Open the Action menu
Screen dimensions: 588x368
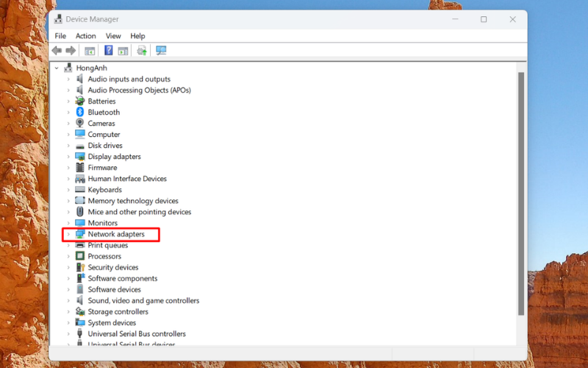[85, 36]
